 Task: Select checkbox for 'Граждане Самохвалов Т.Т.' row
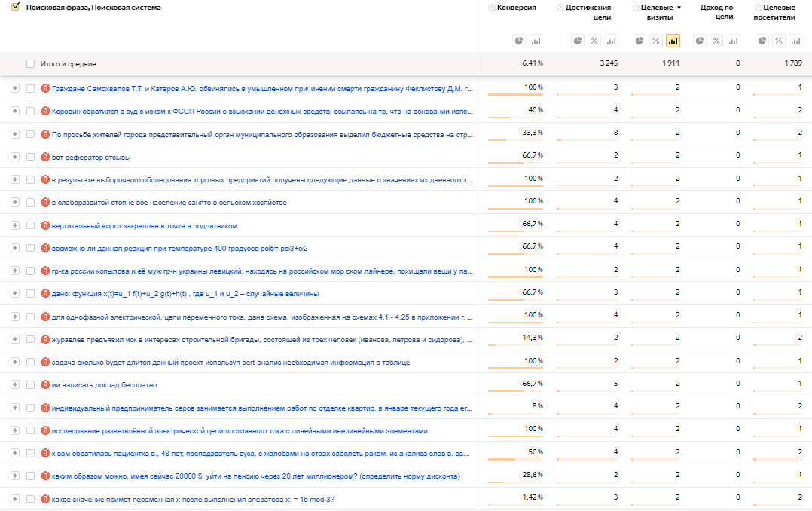(31, 89)
